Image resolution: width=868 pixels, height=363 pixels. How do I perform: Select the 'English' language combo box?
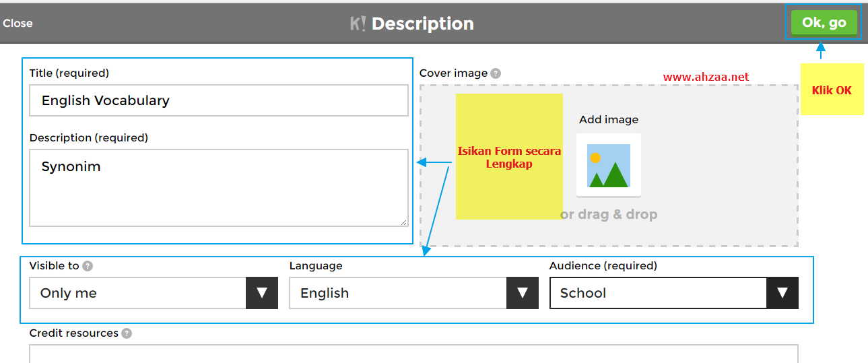413,293
